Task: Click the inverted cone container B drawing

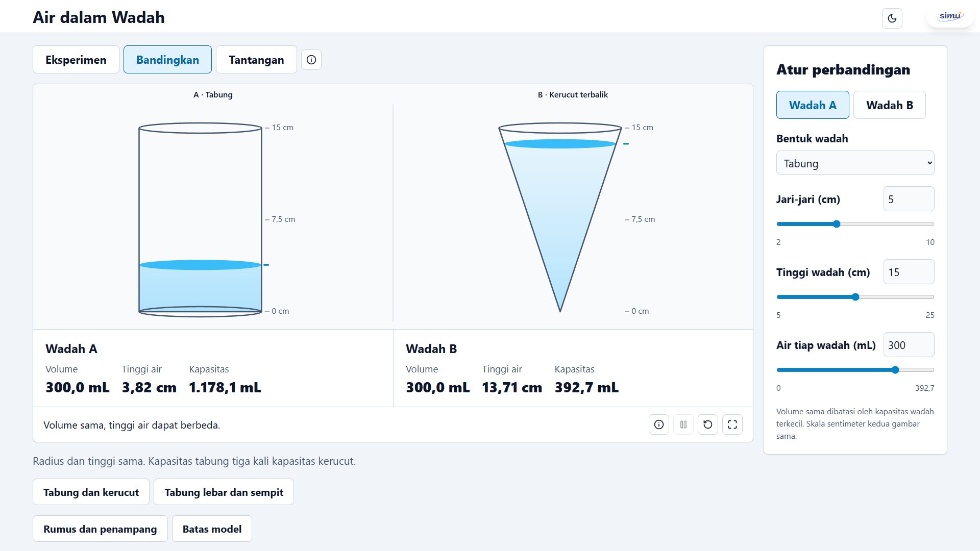Action: (560, 217)
